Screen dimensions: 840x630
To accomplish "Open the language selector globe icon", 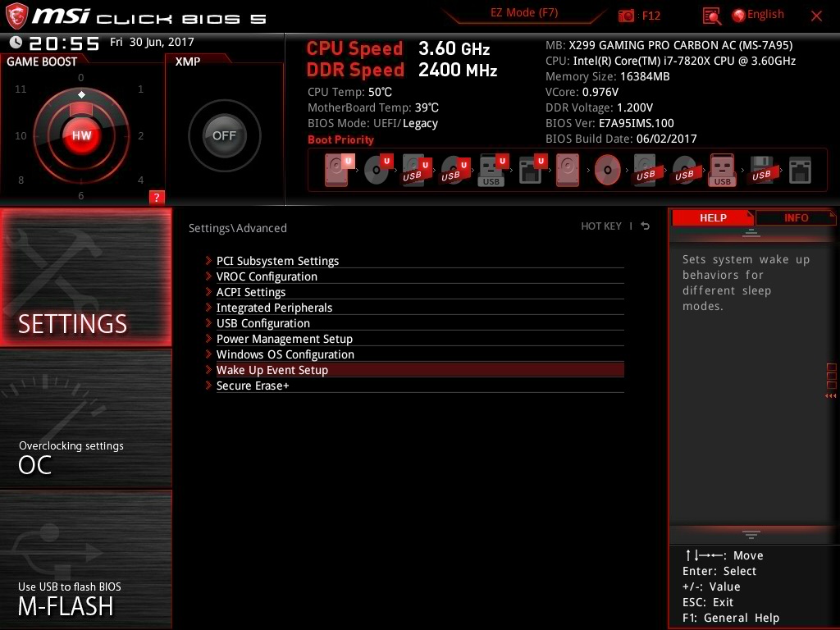I will tap(738, 15).
